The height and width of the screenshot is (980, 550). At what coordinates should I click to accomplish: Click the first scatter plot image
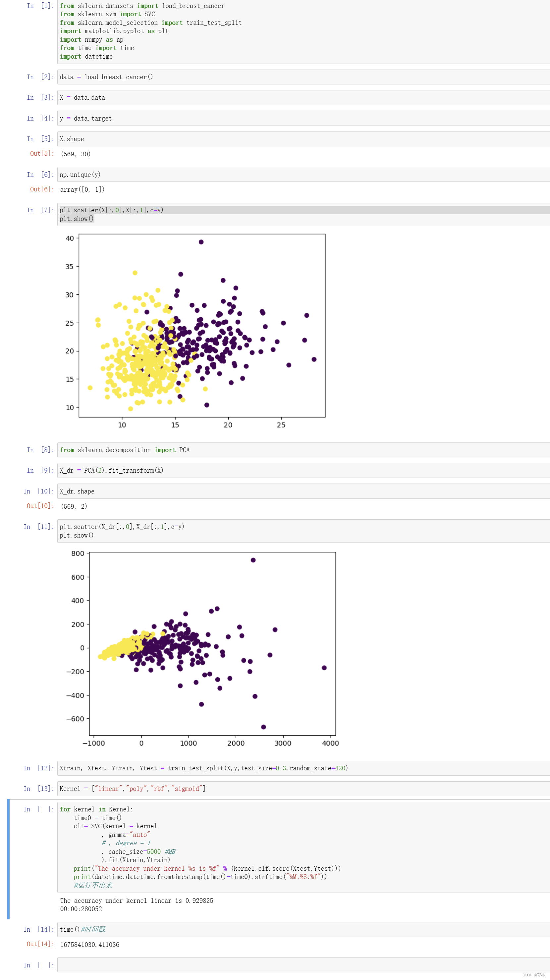pos(195,332)
